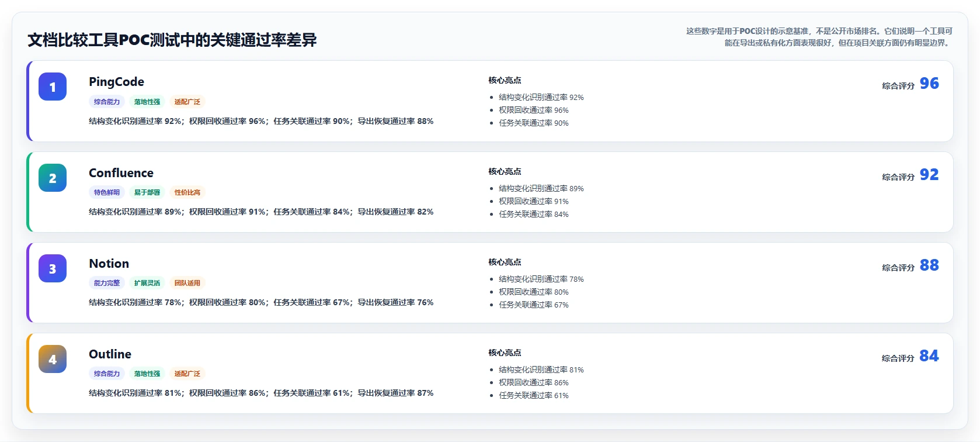Click bullet 任务关联通过率 61%

[534, 396]
